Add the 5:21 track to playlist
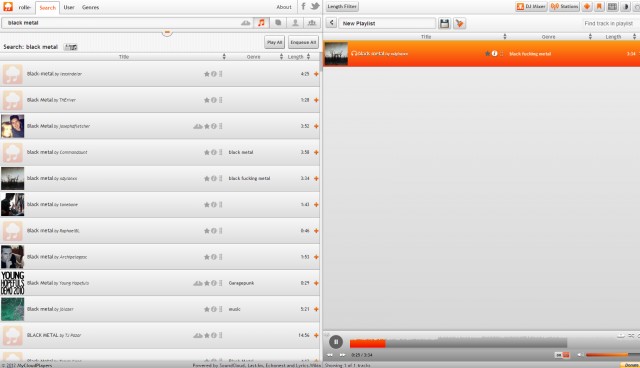The width and height of the screenshot is (640, 368). (316, 309)
